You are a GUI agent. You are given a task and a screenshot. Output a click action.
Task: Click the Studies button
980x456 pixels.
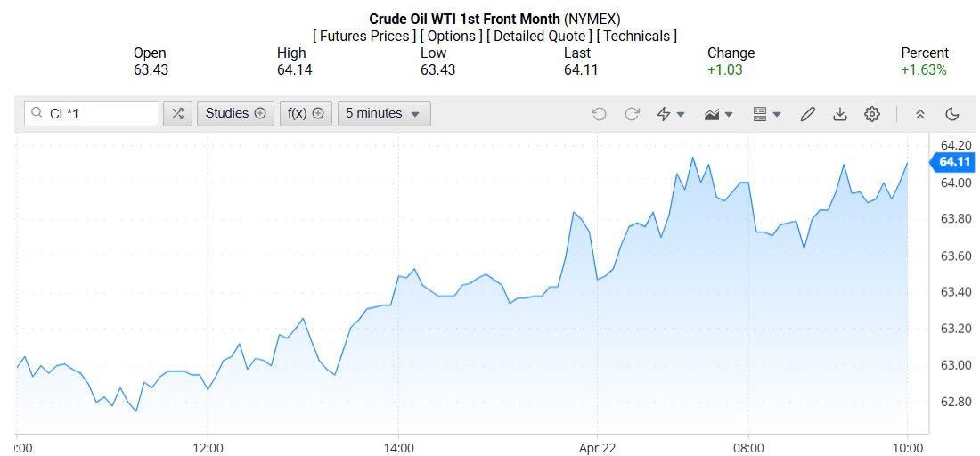pyautogui.click(x=235, y=114)
